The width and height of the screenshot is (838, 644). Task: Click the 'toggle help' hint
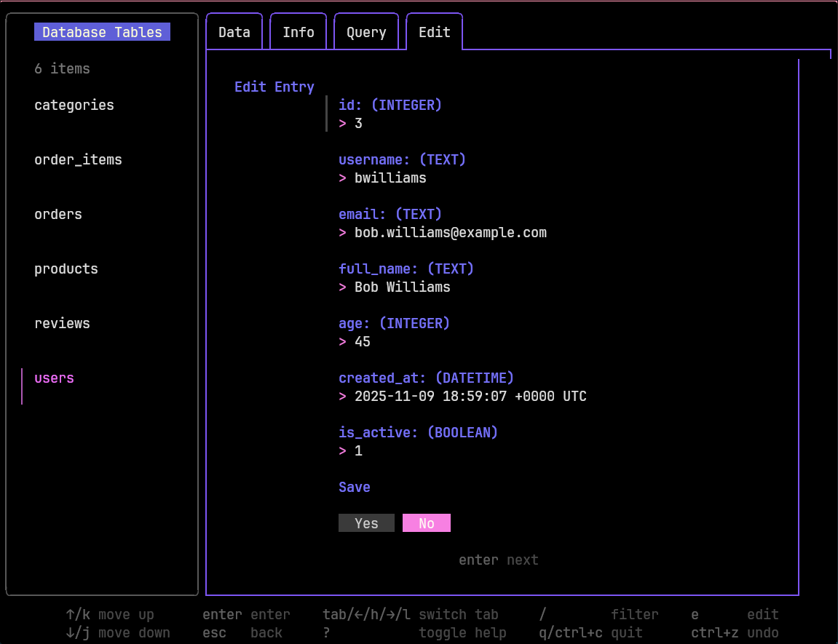tap(463, 632)
